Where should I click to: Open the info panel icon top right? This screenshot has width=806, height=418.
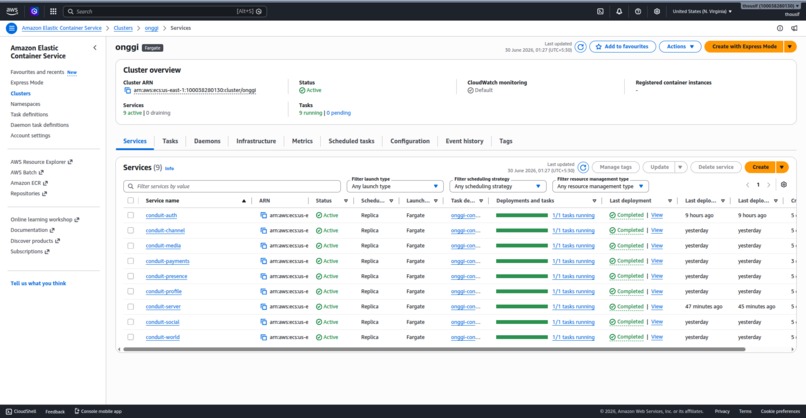point(780,28)
